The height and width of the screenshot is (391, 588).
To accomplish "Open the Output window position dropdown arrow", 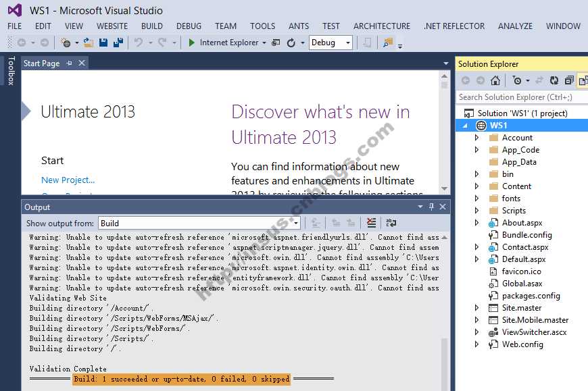I will (x=420, y=207).
